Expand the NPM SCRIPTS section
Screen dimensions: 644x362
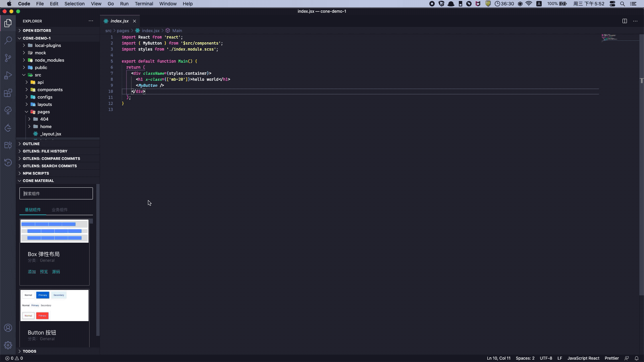point(36,173)
